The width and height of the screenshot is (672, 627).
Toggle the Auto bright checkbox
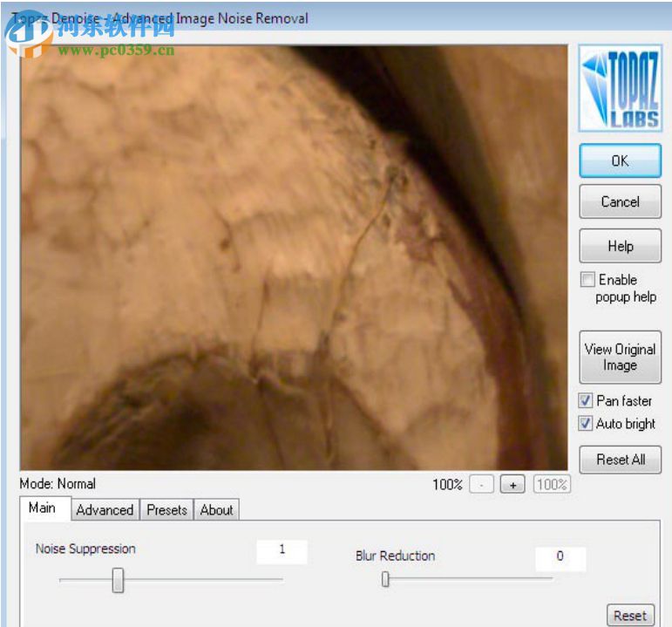[586, 423]
